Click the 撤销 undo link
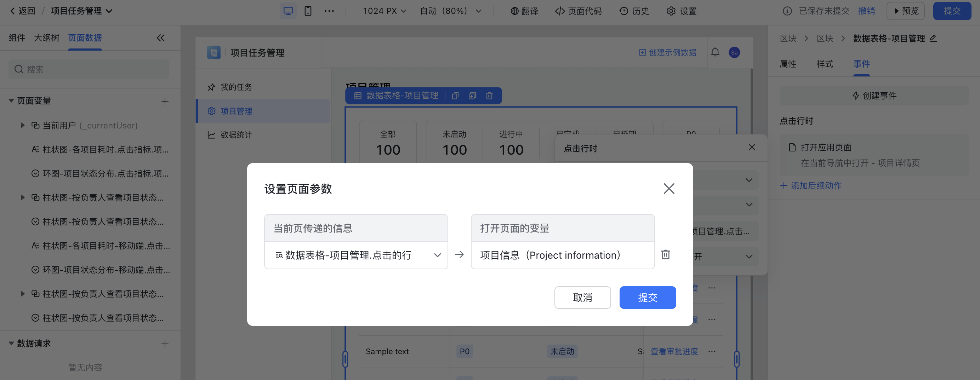 pos(866,11)
